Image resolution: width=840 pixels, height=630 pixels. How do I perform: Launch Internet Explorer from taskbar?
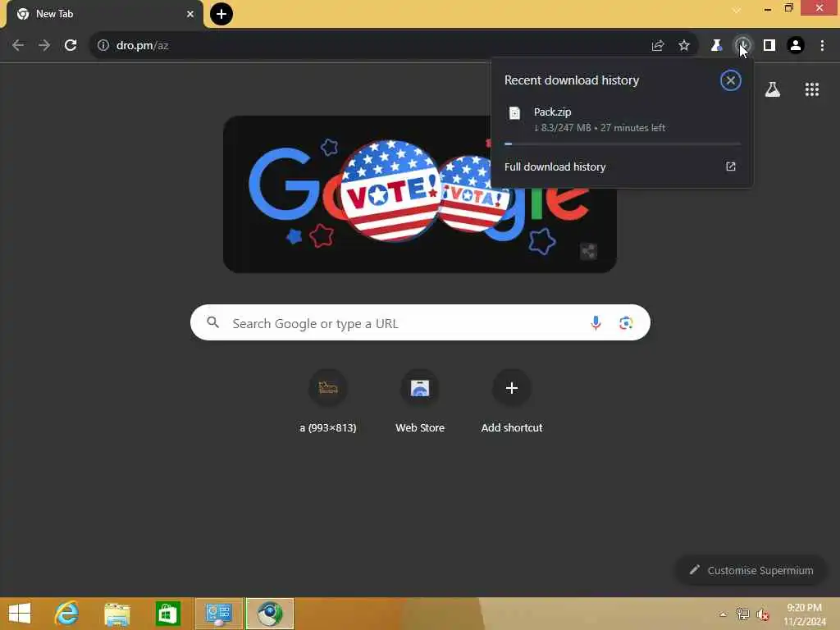pyautogui.click(x=66, y=614)
